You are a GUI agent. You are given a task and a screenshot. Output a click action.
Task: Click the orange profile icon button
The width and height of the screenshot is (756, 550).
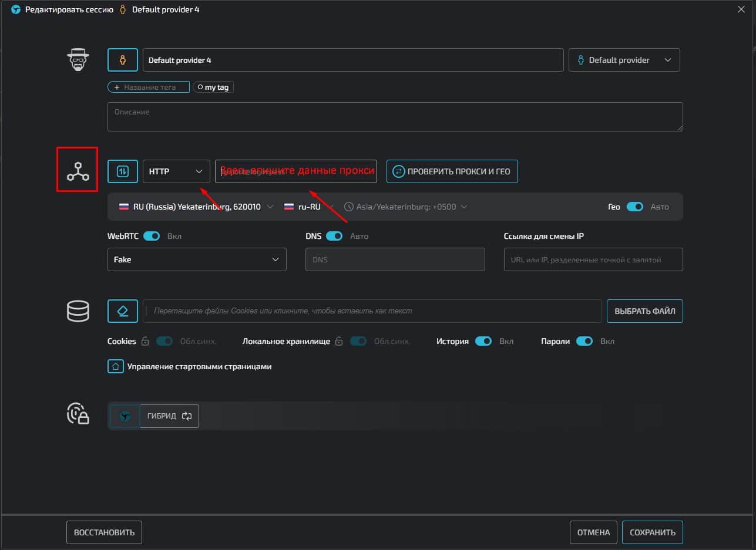tap(123, 60)
